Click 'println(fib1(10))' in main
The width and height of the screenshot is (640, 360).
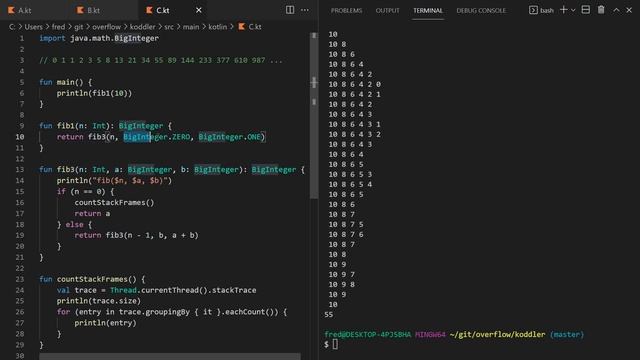coord(94,93)
